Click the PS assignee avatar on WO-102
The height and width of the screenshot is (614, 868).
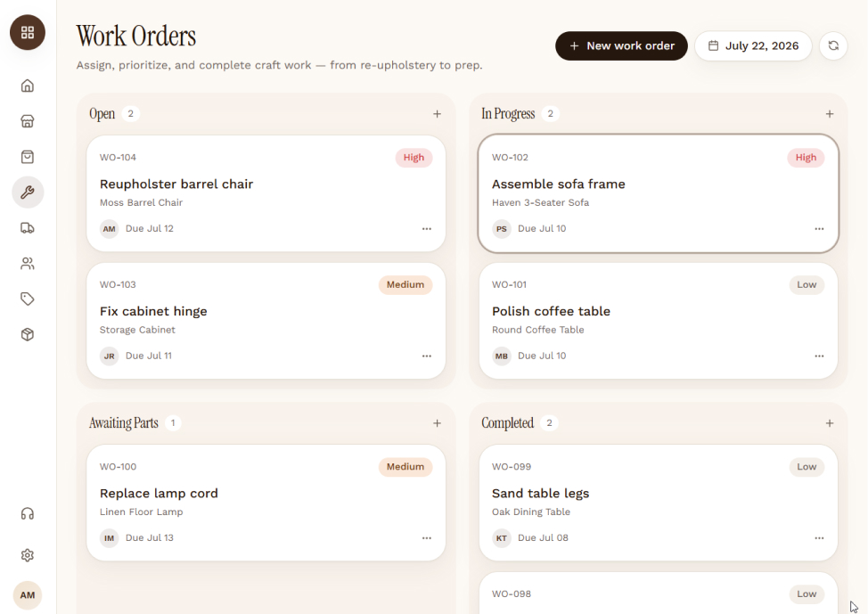coord(502,229)
